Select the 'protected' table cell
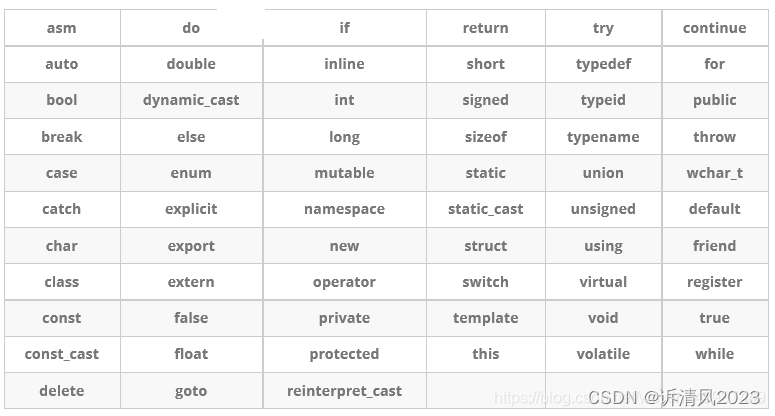 point(344,354)
